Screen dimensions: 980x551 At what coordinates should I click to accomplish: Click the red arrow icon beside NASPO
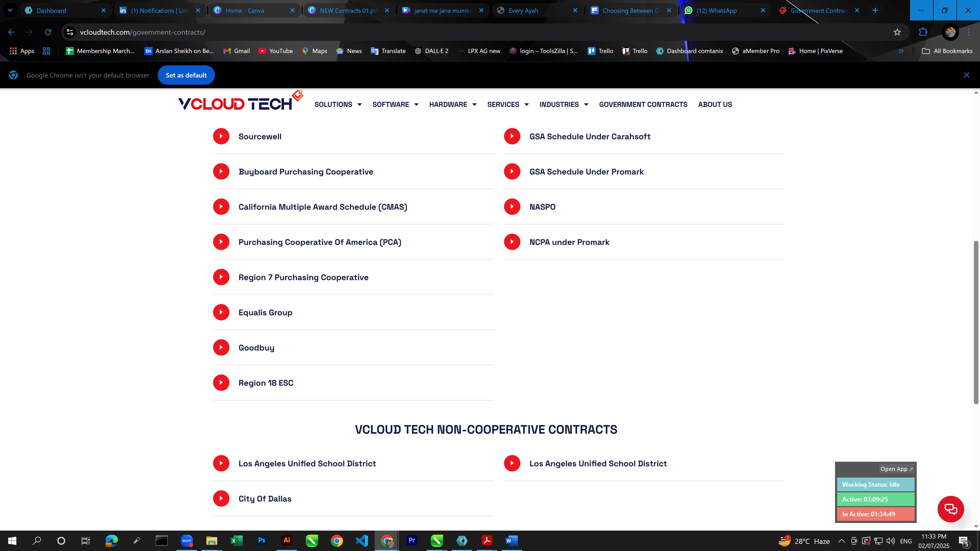(x=512, y=206)
